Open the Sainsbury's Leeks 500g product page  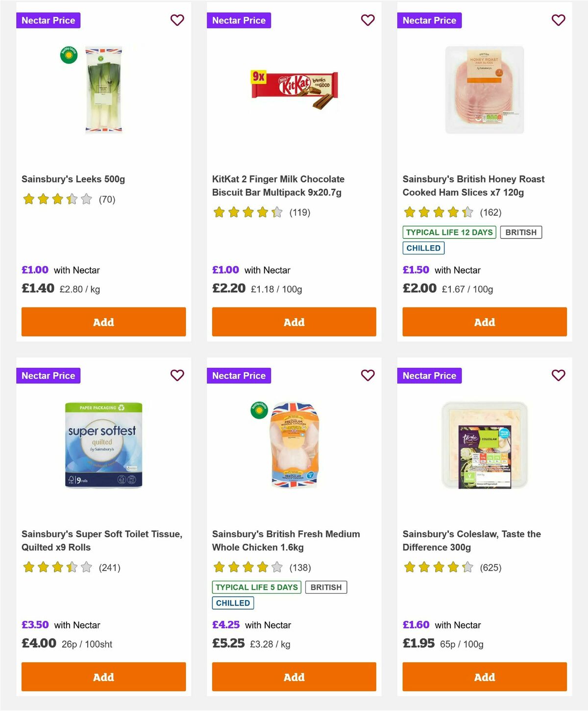click(73, 179)
